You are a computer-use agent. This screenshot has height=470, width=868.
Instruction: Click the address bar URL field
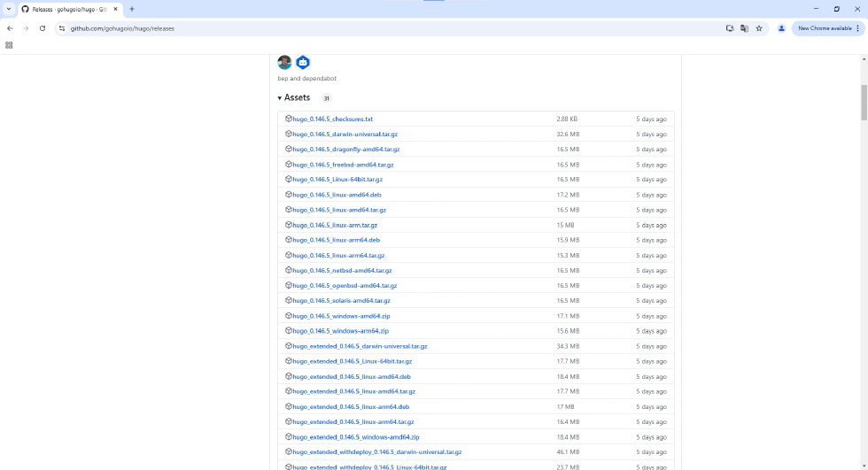tap(354, 28)
